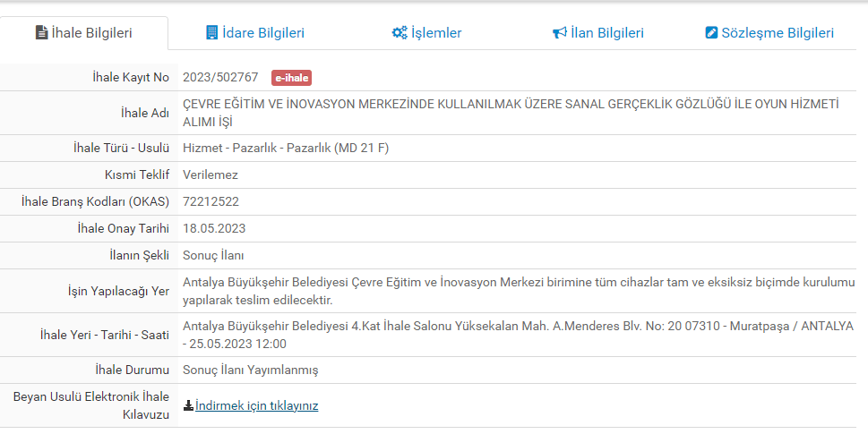Open the 'İndirmek için tıklayınız' download link
This screenshot has height=434, width=868.
click(x=256, y=405)
